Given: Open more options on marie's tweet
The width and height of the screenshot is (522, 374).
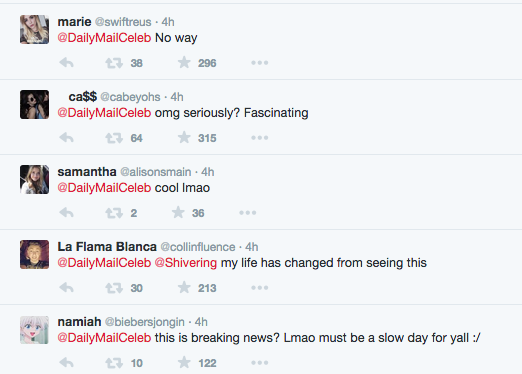Looking at the screenshot, I should (260, 63).
